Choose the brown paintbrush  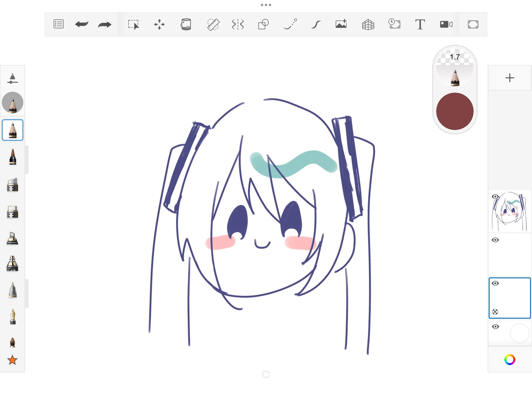[x=13, y=342]
